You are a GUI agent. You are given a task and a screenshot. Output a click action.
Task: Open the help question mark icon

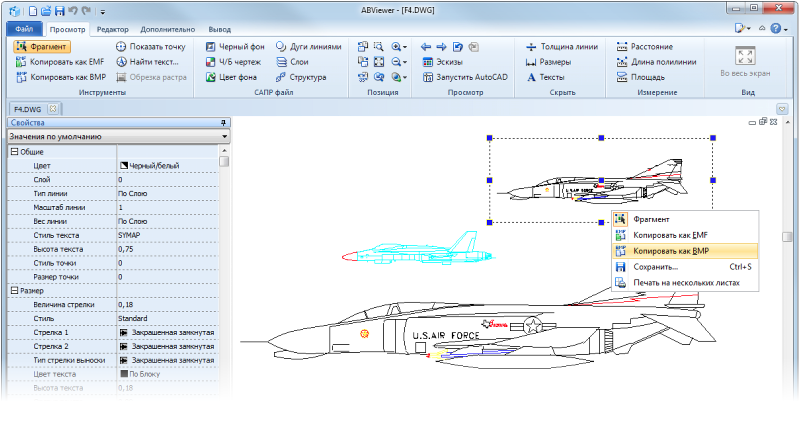point(776,29)
